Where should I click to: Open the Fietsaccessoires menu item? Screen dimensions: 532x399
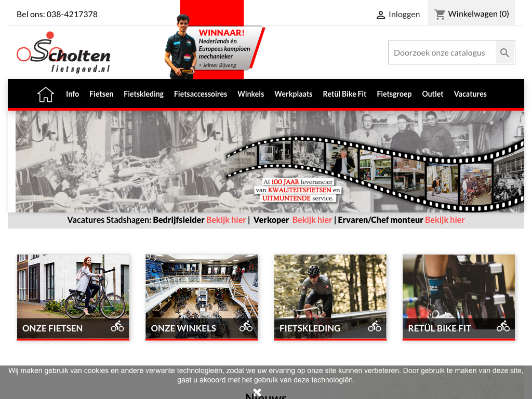tap(201, 94)
